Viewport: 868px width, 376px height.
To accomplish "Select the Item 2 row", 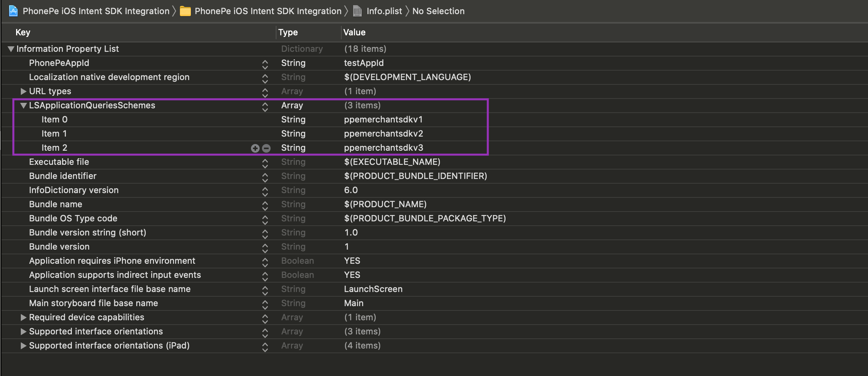I will click(x=55, y=148).
